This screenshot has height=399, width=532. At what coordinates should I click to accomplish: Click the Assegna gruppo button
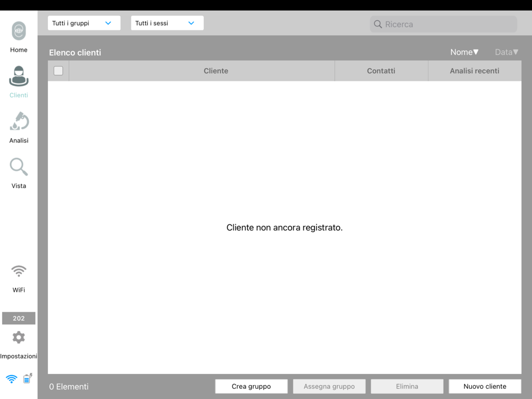329,386
